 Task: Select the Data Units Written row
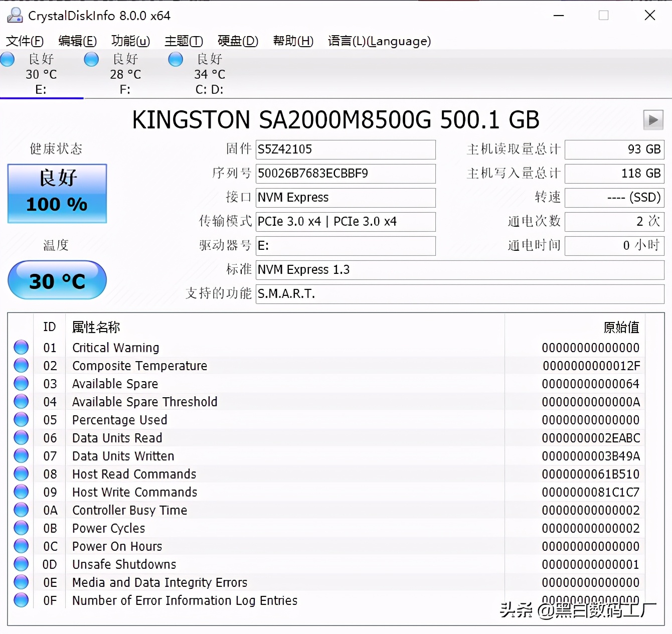123,456
